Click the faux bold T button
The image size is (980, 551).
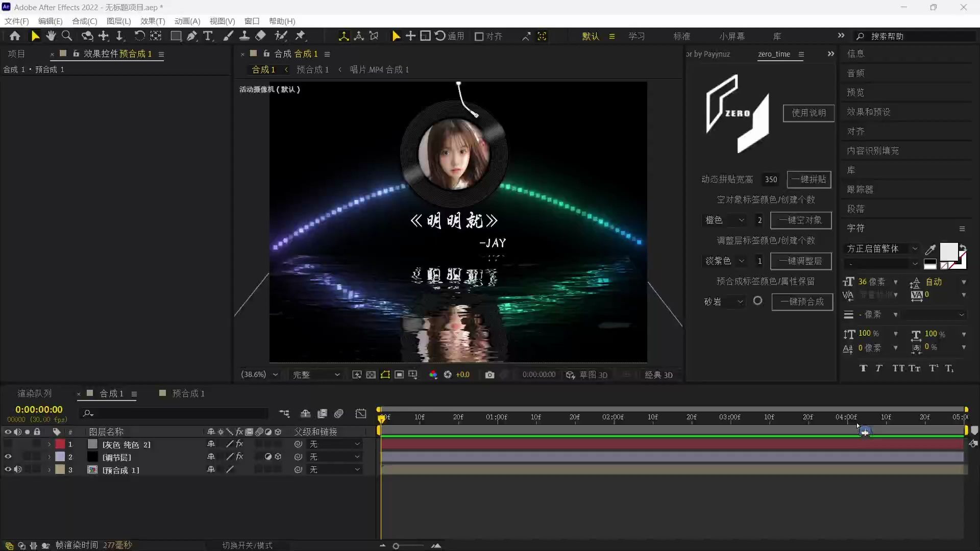point(863,368)
